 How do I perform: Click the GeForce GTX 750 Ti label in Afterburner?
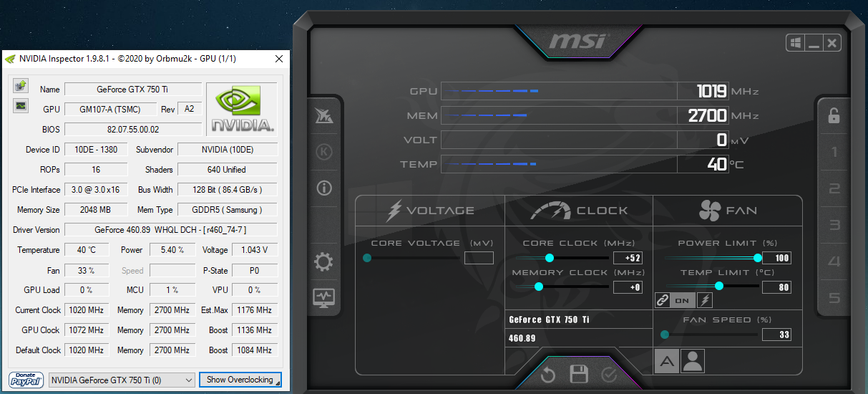550,319
